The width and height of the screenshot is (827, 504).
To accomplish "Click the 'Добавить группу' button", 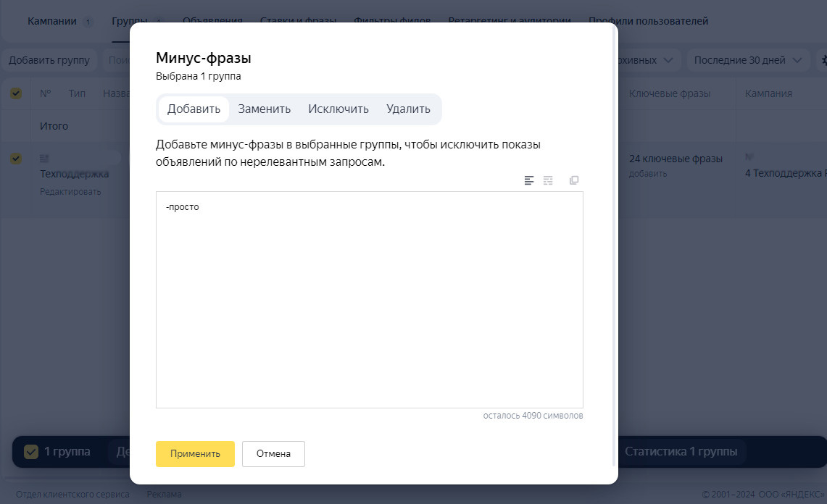I will click(49, 60).
